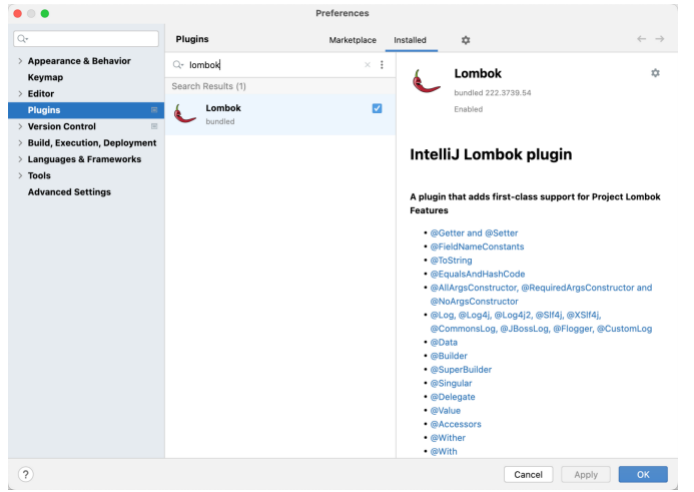This screenshot has width=694, height=492.
Task: Open the @Singular link
Action: coord(451,383)
